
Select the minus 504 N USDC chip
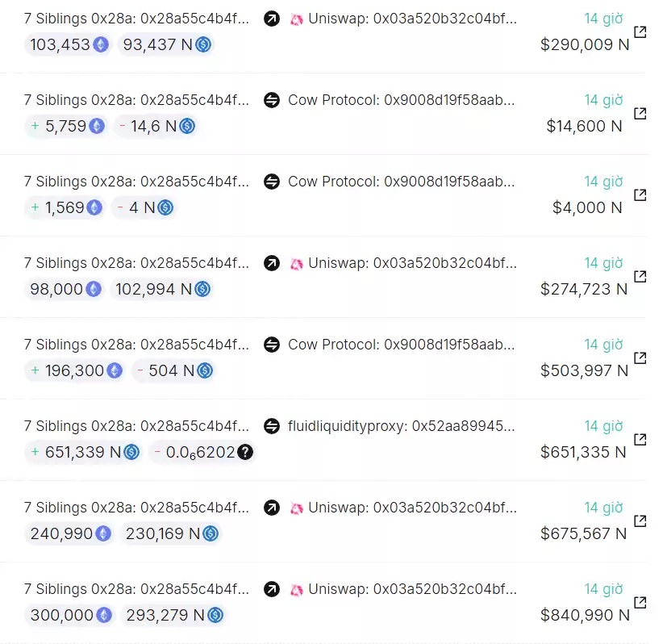pyautogui.click(x=173, y=370)
